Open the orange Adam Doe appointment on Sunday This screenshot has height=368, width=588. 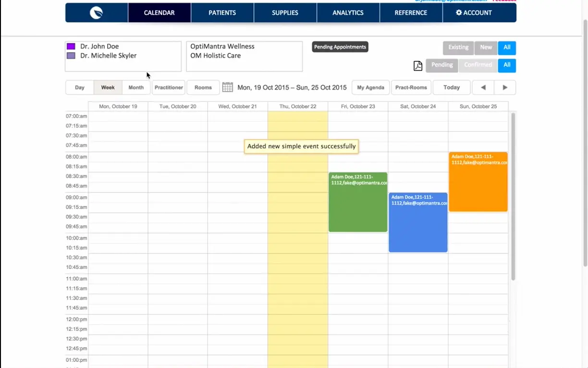[x=478, y=182]
